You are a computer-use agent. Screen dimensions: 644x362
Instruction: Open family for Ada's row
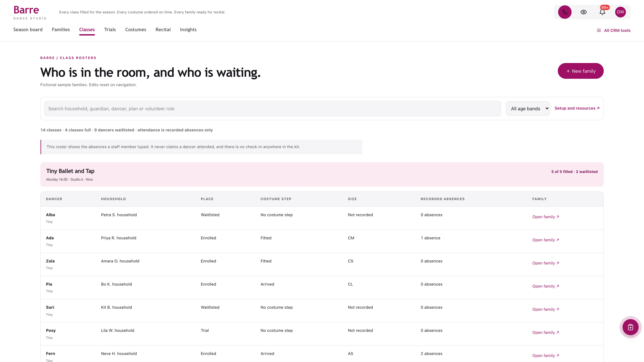546,240
